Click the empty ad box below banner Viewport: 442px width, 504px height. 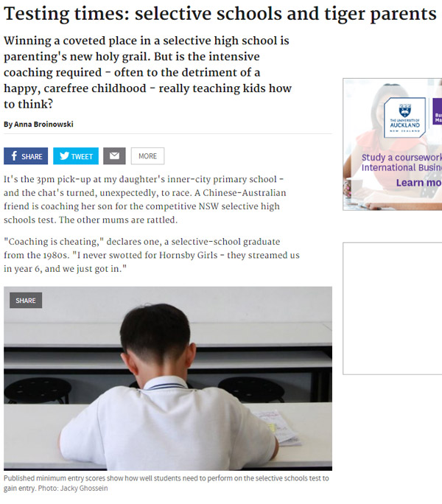pos(393,309)
